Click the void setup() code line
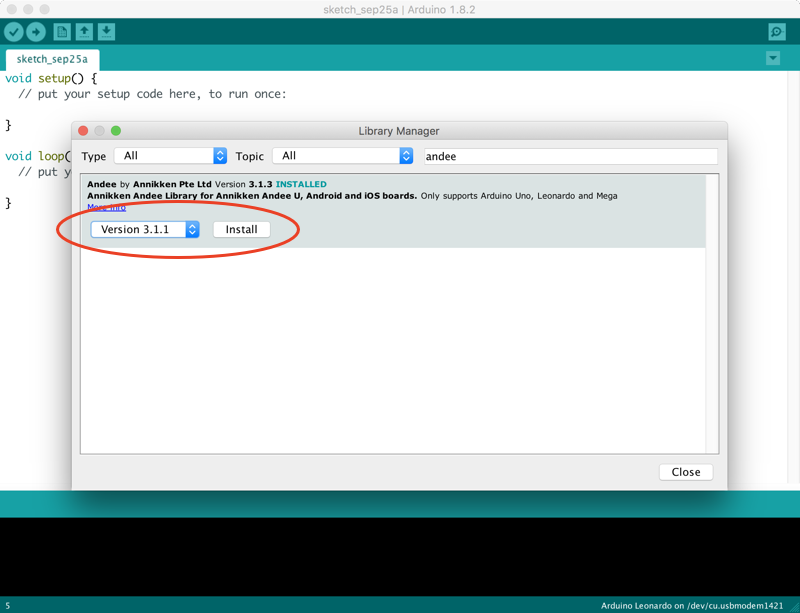This screenshot has height=613, width=800. coord(51,79)
